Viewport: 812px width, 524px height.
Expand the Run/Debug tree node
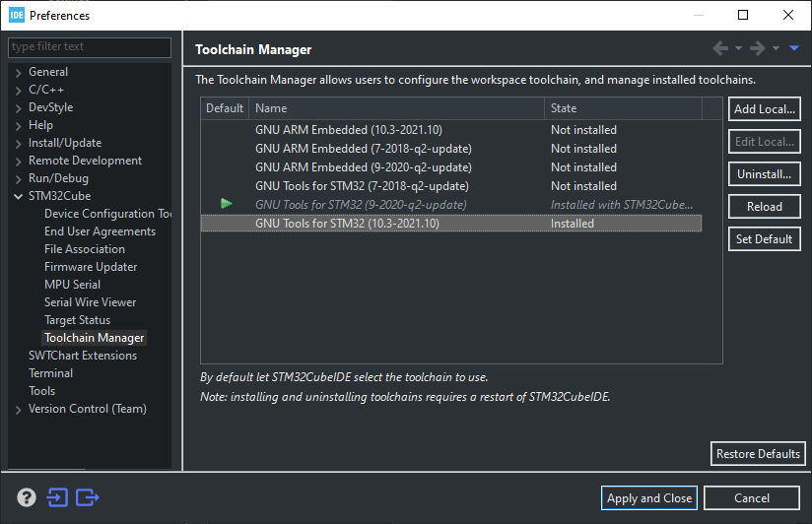click(18, 179)
